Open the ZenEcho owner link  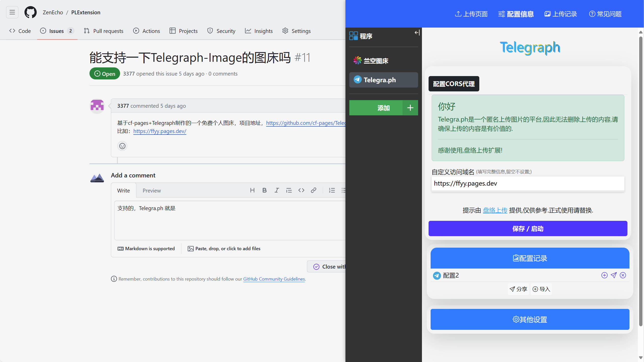click(53, 12)
